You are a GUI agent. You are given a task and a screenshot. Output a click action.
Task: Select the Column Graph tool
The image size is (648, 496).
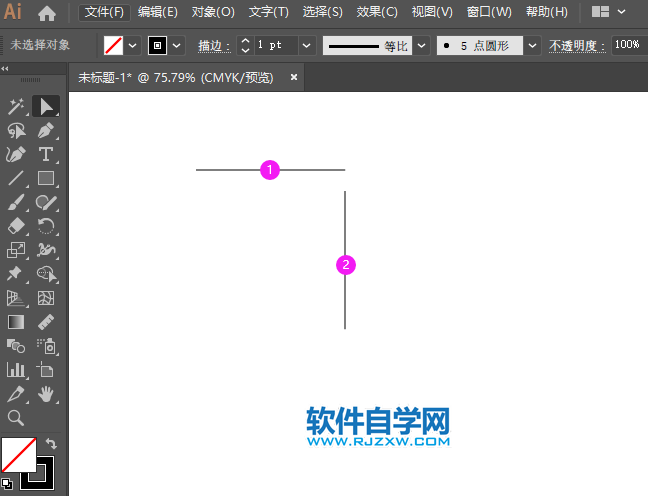click(x=16, y=370)
